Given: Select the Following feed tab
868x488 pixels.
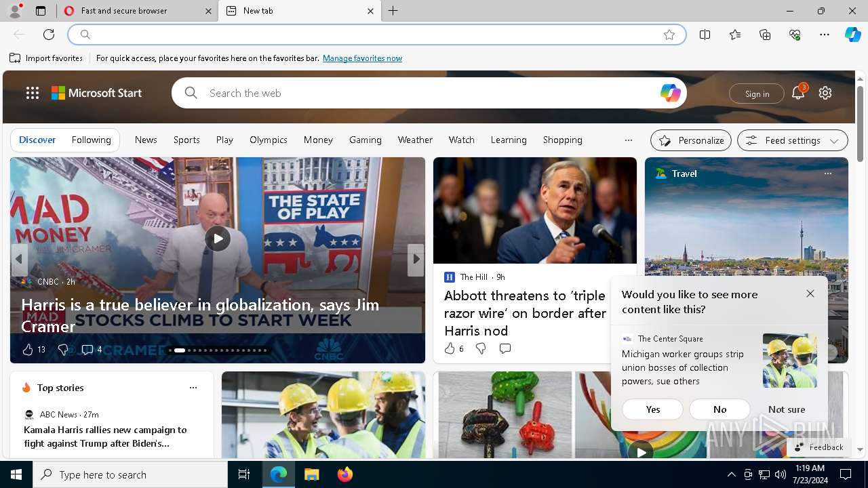Looking at the screenshot, I should coord(92,140).
